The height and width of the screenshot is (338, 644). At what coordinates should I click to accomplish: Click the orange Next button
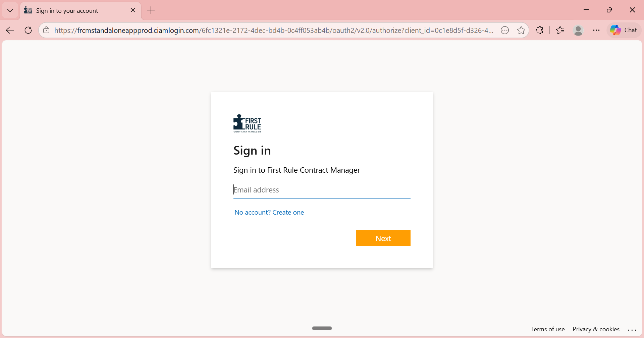pyautogui.click(x=383, y=238)
